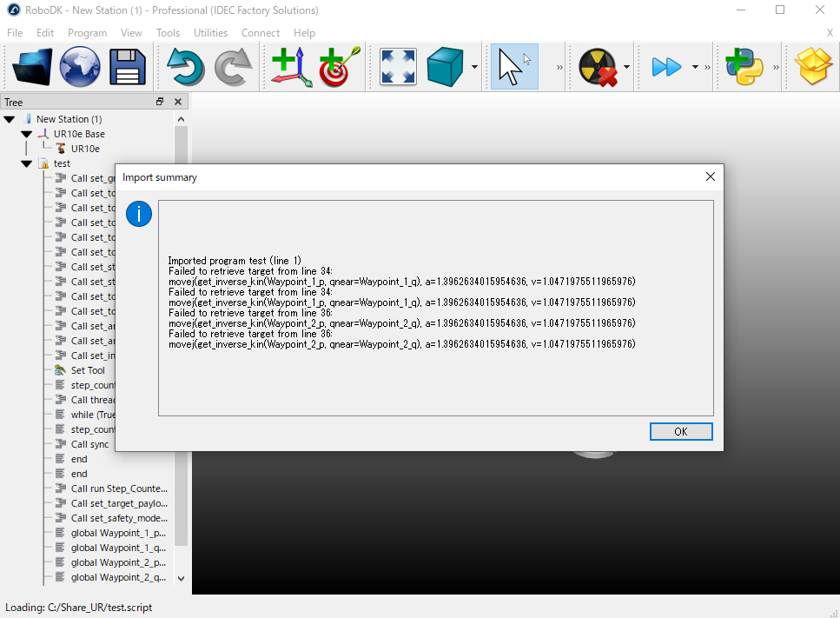Click the Set Tool instruction icon
Image resolution: width=840 pixels, height=618 pixels.
coord(60,370)
